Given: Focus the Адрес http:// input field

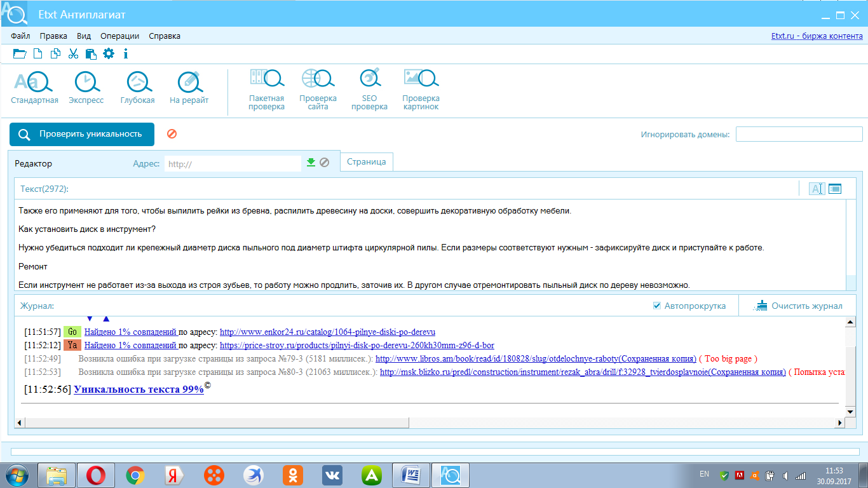Looking at the screenshot, I should (233, 163).
